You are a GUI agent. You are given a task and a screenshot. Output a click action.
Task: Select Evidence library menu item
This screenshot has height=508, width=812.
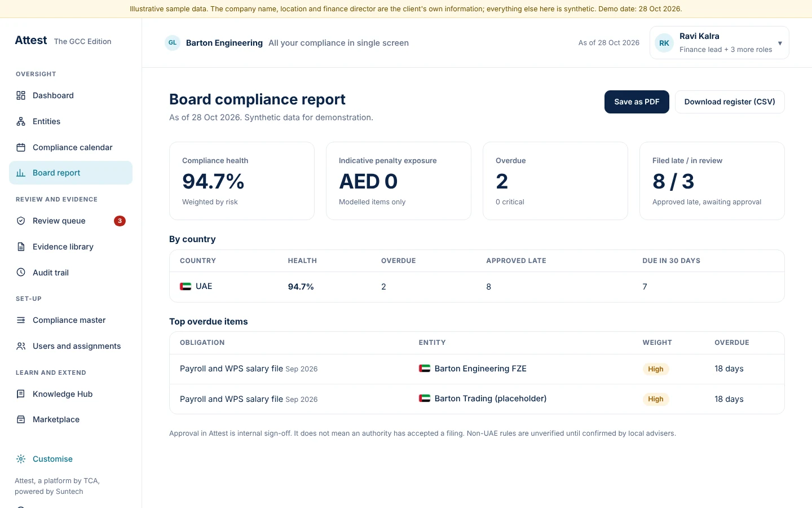(x=70, y=247)
